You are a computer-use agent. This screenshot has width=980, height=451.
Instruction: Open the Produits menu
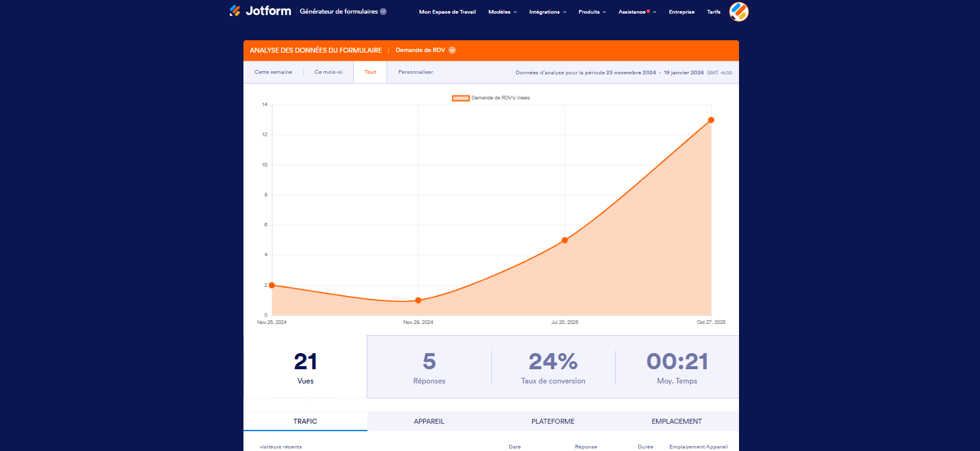[592, 12]
